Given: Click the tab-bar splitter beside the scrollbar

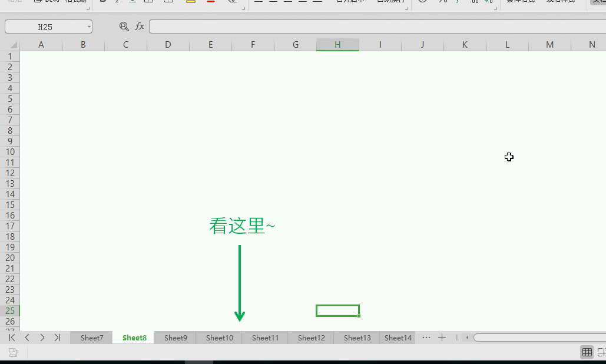Looking at the screenshot, I should pyautogui.click(x=457, y=337).
